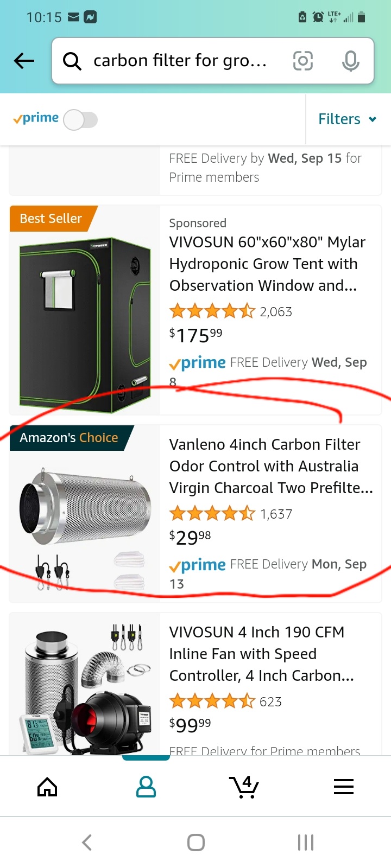Open Android recent apps button
This screenshot has width=391, height=868.
point(306,843)
